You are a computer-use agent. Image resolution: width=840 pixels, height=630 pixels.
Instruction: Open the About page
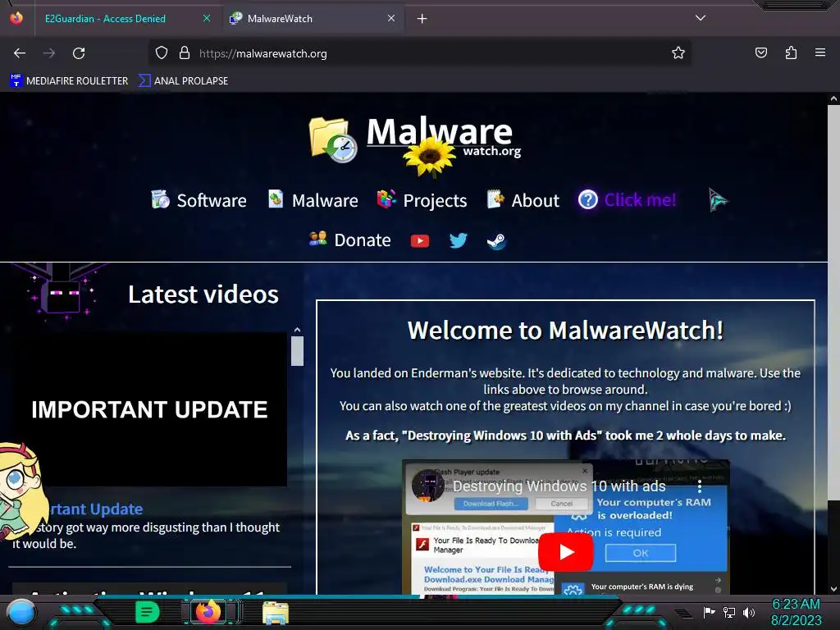(x=523, y=200)
